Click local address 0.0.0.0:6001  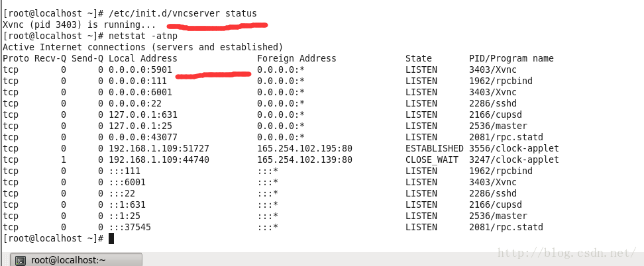pyautogui.click(x=140, y=92)
